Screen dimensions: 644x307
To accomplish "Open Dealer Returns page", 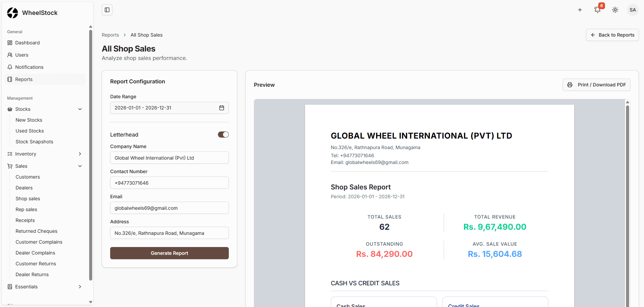I will pyautogui.click(x=32, y=274).
